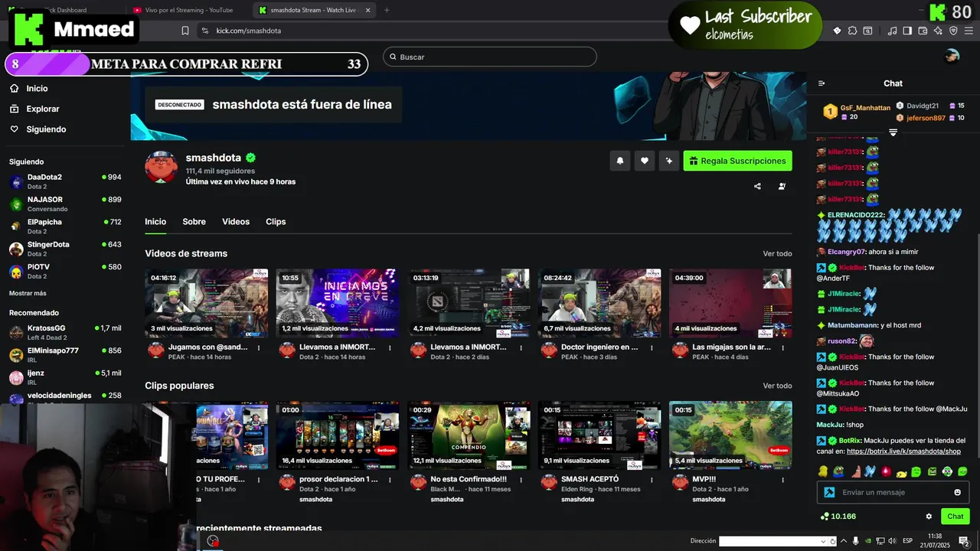Click the user report icon beside the share icon
The height and width of the screenshot is (551, 980).
[782, 186]
